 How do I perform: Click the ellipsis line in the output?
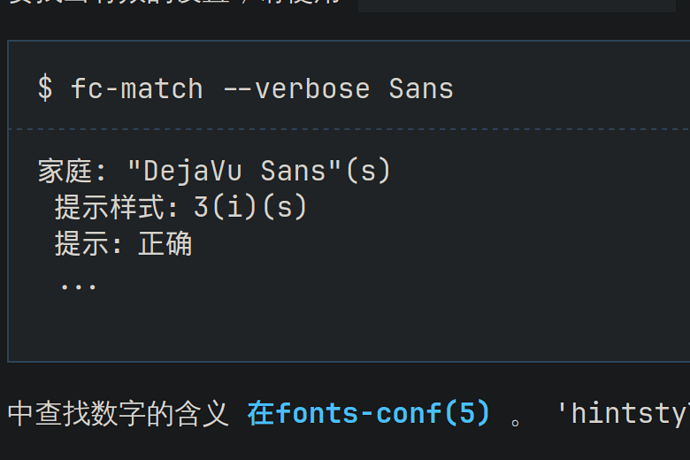coord(78,287)
